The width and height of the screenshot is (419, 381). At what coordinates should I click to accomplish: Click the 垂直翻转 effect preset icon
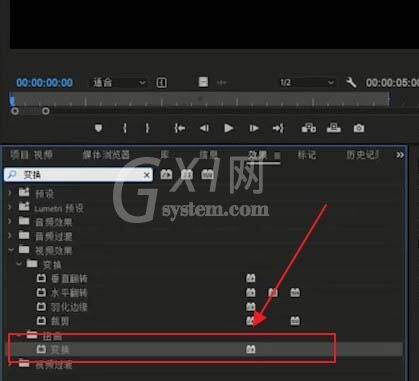coord(41,278)
